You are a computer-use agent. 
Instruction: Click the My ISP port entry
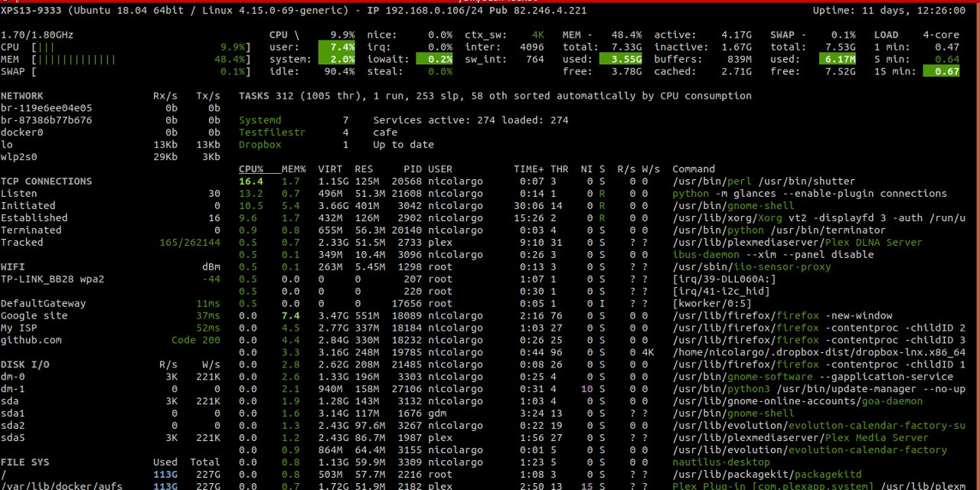(x=110, y=328)
